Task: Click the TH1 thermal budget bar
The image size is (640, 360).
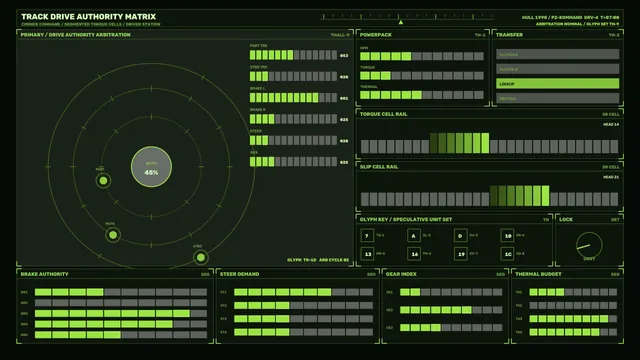Action: 573,292
